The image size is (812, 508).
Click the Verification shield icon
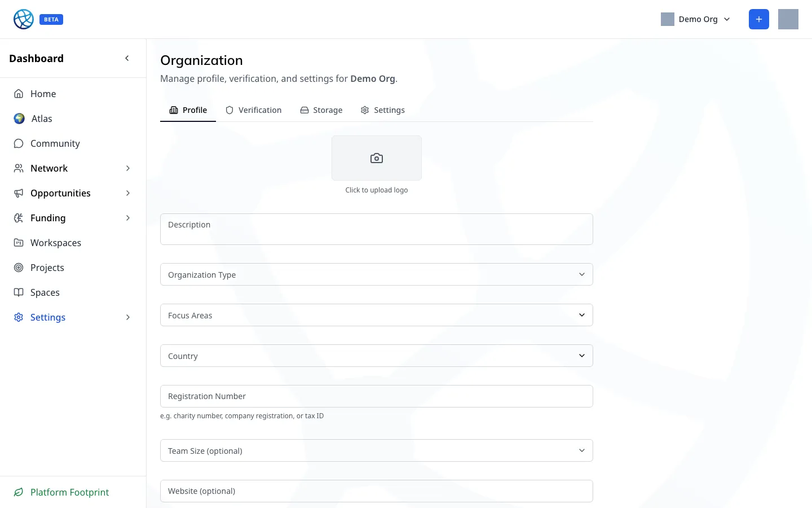tap(230, 110)
